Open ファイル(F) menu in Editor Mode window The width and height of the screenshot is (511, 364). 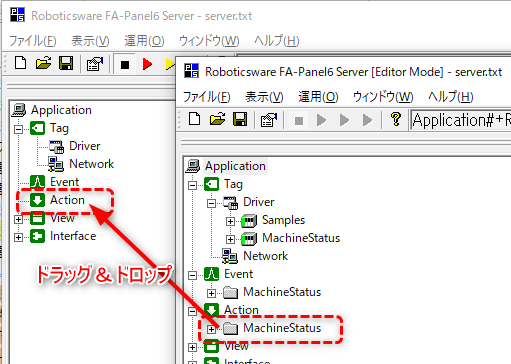[x=206, y=97]
